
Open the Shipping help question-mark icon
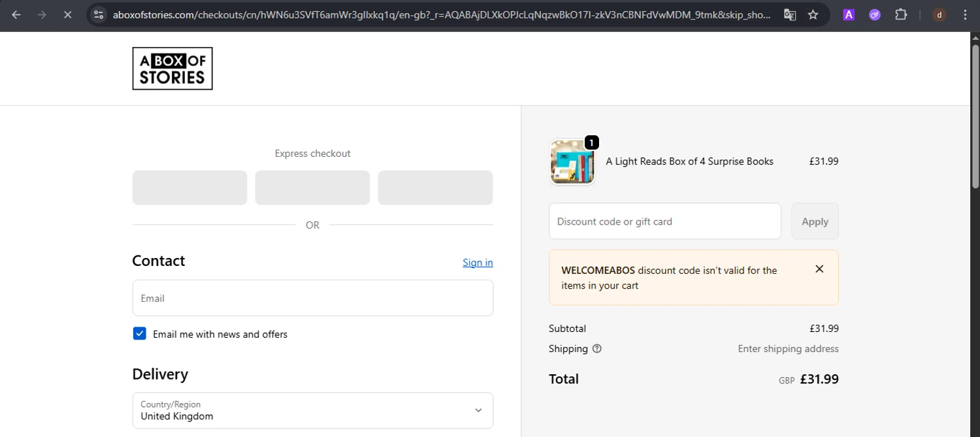[596, 349]
